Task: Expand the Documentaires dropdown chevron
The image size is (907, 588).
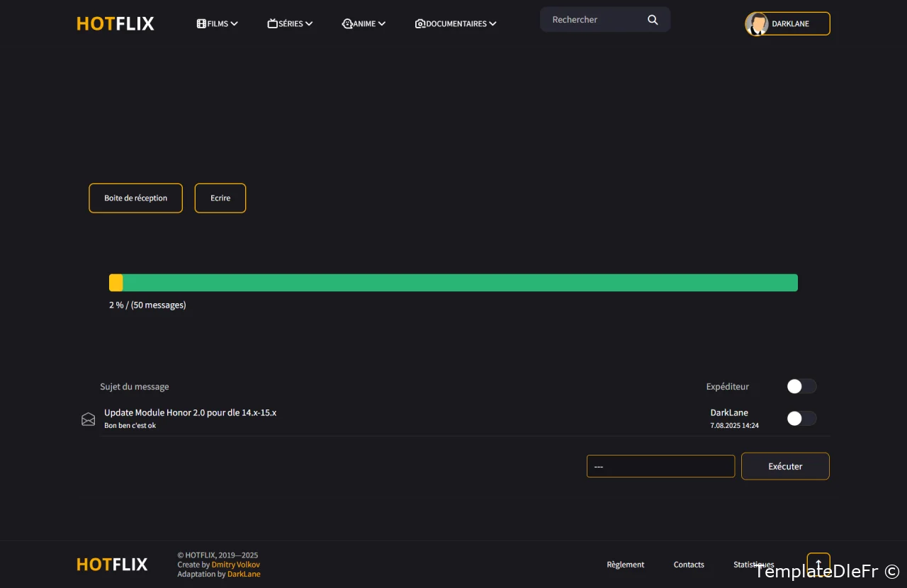Action: 492,23
